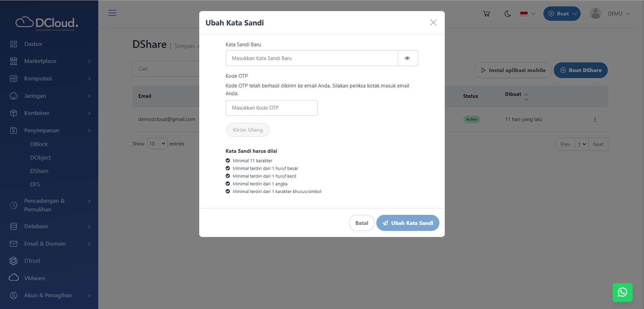Select DBlock under Penyimpanan
This screenshot has height=309, width=644.
pyautogui.click(x=39, y=144)
